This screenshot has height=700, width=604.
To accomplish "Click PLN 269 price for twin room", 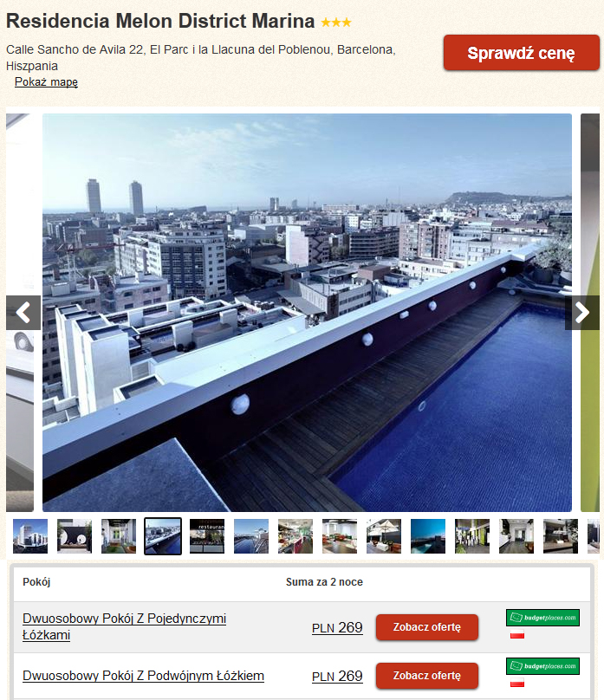I will pyautogui.click(x=337, y=628).
